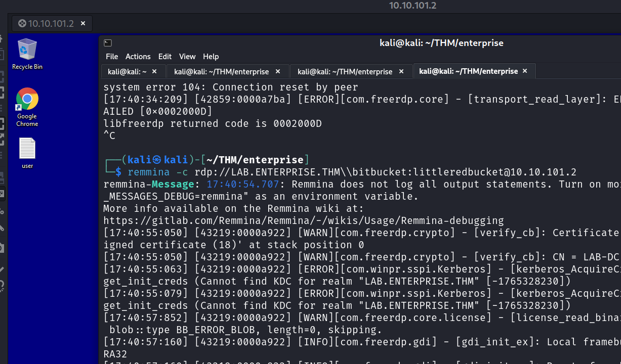Click the 'More info available on the Remmina wiki at:' line
This screenshot has width=621, height=364.
click(x=234, y=208)
